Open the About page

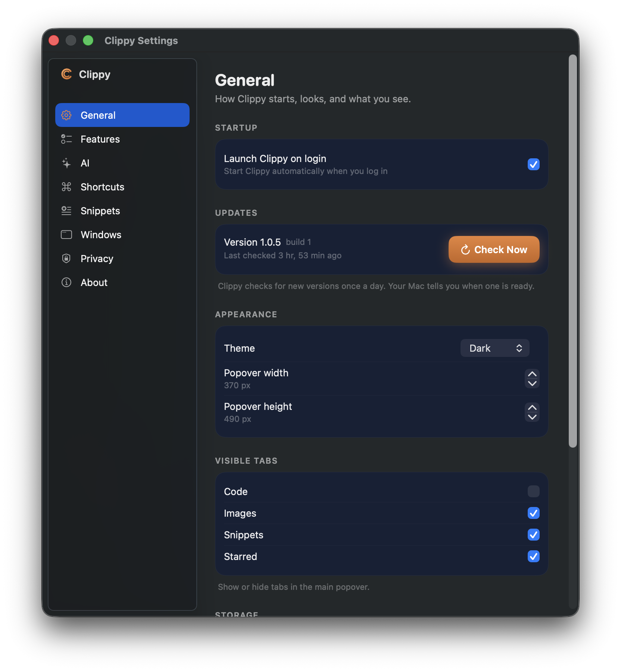point(122,282)
